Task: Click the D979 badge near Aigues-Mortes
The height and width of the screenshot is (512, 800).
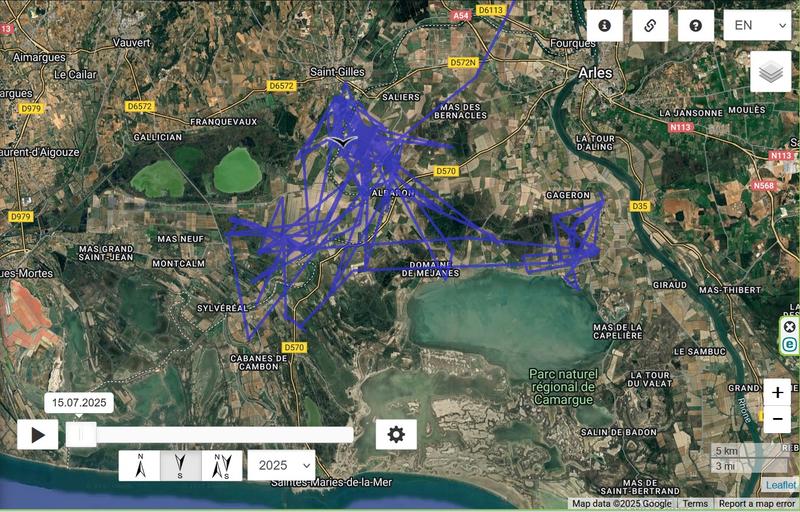Action: click(x=20, y=217)
